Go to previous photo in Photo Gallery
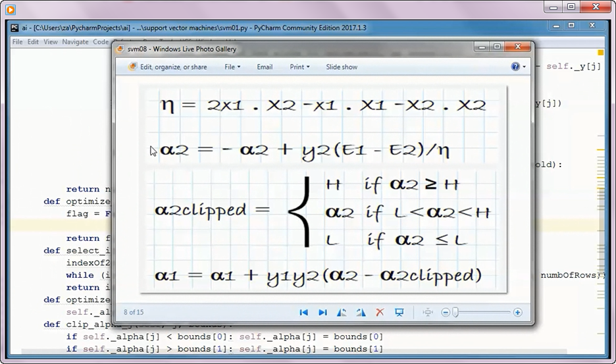The image size is (616, 364). point(303,313)
